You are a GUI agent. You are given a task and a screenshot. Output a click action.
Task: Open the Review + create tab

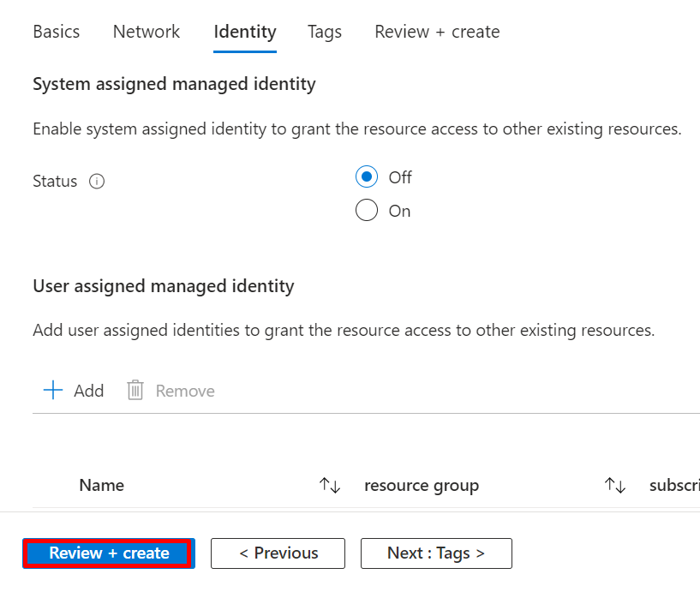coord(437,32)
